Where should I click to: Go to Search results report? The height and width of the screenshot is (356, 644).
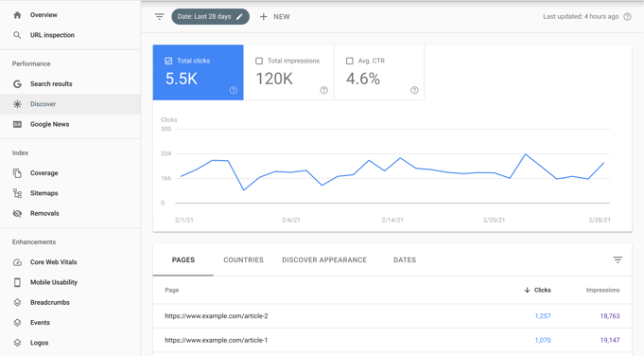[x=70, y=84]
